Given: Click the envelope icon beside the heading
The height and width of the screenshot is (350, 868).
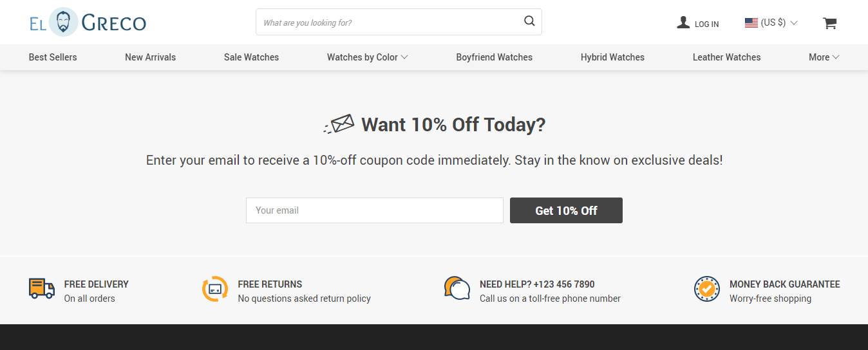Looking at the screenshot, I should click(339, 124).
